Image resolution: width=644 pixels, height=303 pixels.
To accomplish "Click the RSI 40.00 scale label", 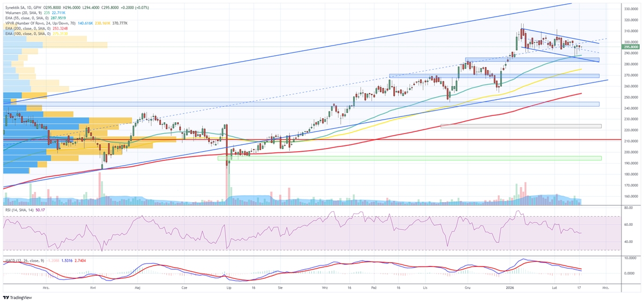I will 628,241.
